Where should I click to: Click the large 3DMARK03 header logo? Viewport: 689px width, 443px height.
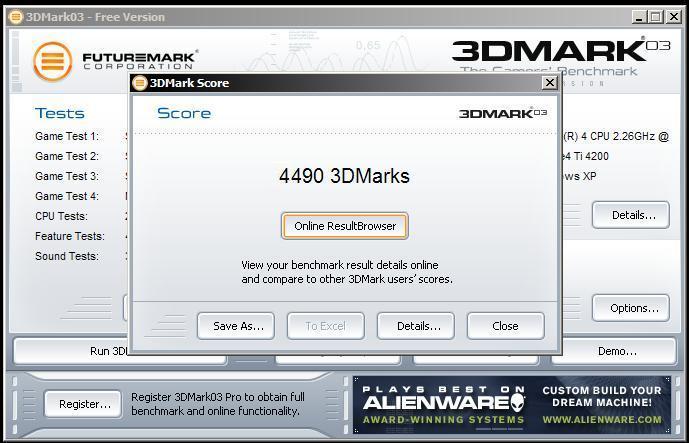click(561, 51)
